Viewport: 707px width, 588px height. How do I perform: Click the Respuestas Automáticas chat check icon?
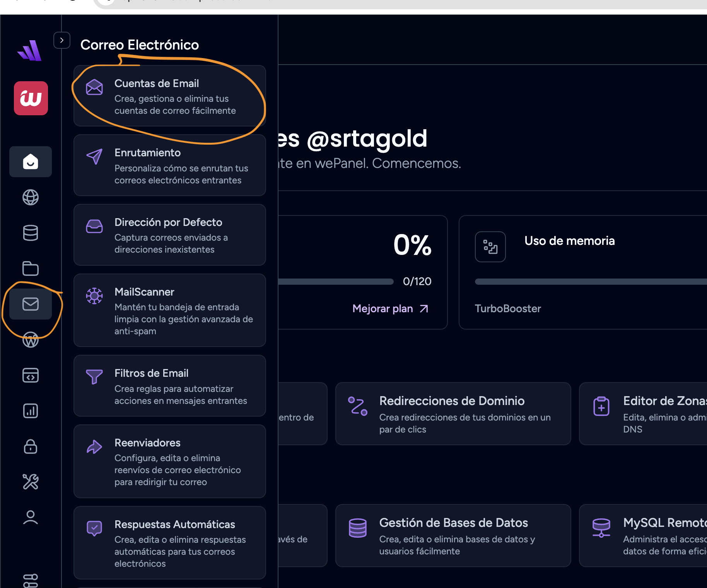[94, 528]
